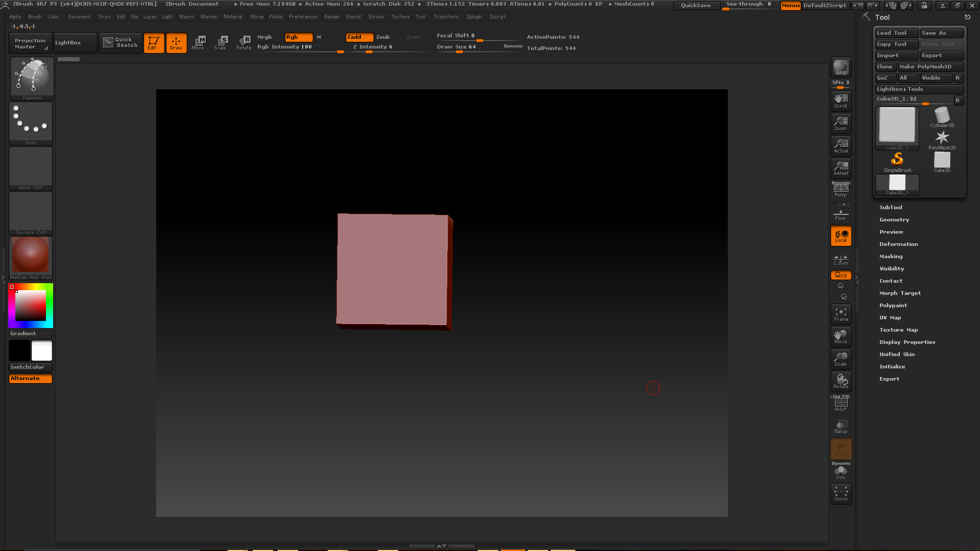980x551 pixels.
Task: Disable the Zadd mode
Action: coord(359,37)
